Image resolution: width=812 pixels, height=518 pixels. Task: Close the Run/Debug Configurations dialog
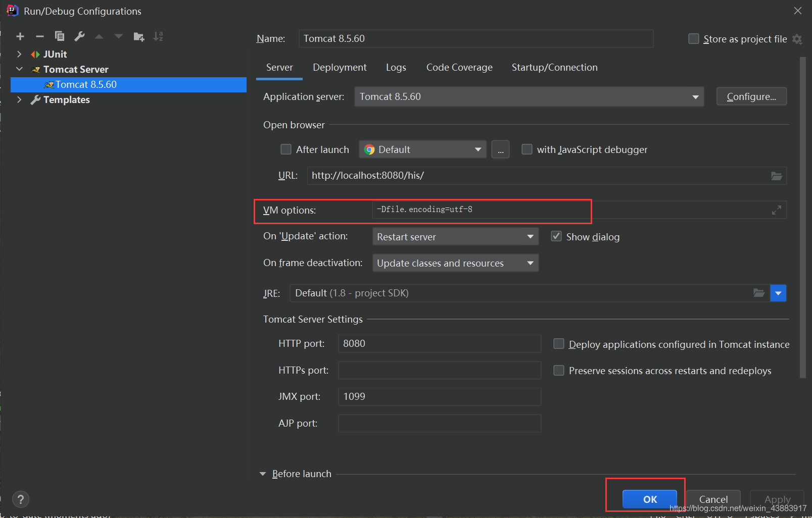798,11
